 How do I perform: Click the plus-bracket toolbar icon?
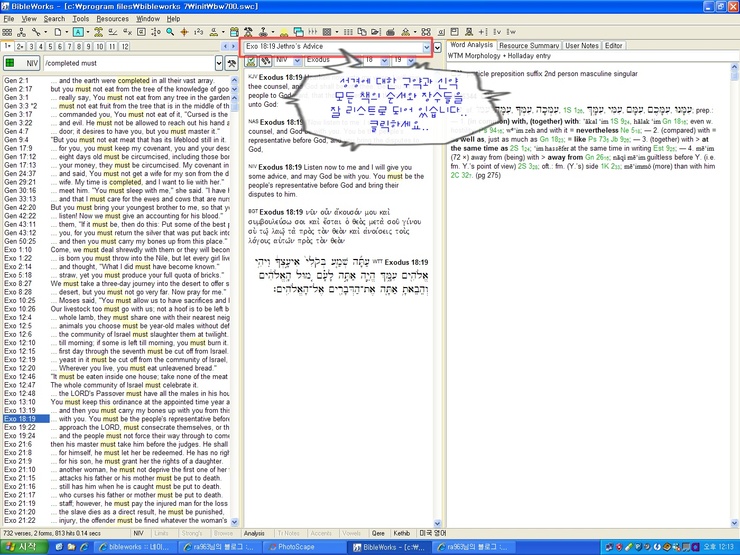482,32
